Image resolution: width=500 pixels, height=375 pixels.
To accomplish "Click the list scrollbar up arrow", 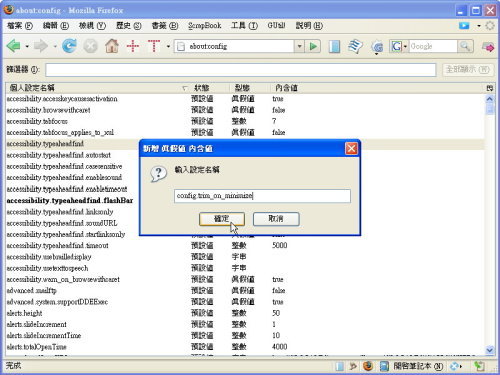I will click(490, 99).
